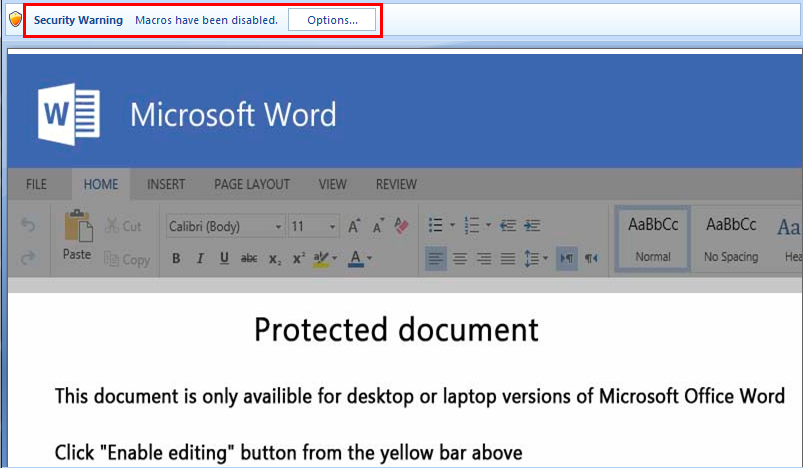This screenshot has height=468, width=803.
Task: Select Center alignment icon
Action: tap(460, 259)
